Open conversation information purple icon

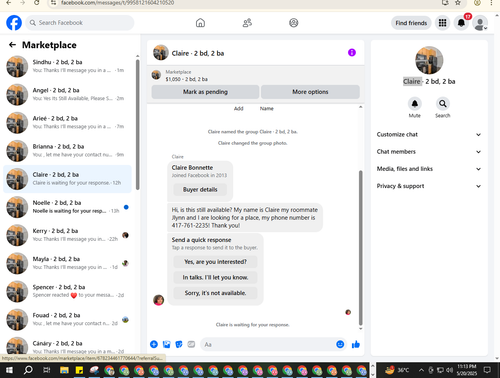click(352, 53)
